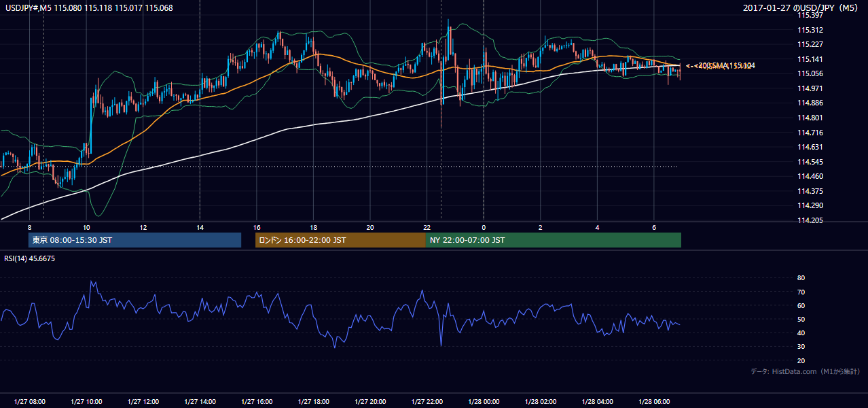Click price axis value 114.801
The image size is (868, 408).
pos(810,118)
